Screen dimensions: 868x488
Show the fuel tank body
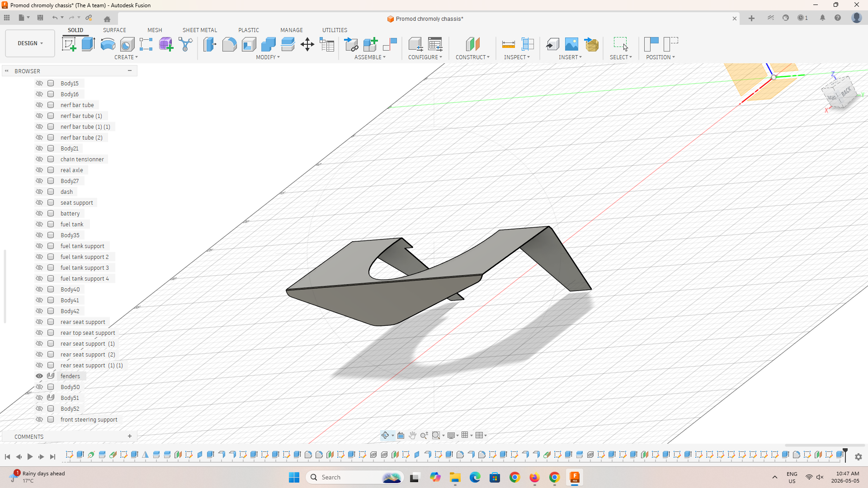(x=39, y=224)
